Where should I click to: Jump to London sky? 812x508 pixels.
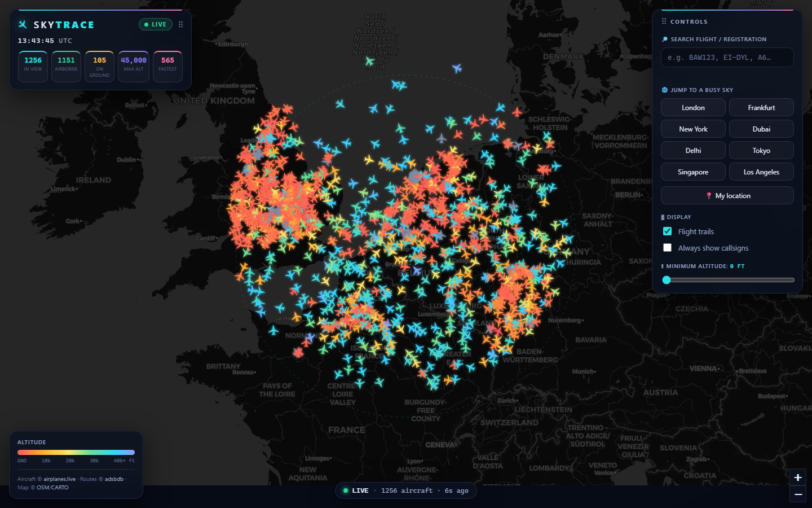tap(693, 108)
